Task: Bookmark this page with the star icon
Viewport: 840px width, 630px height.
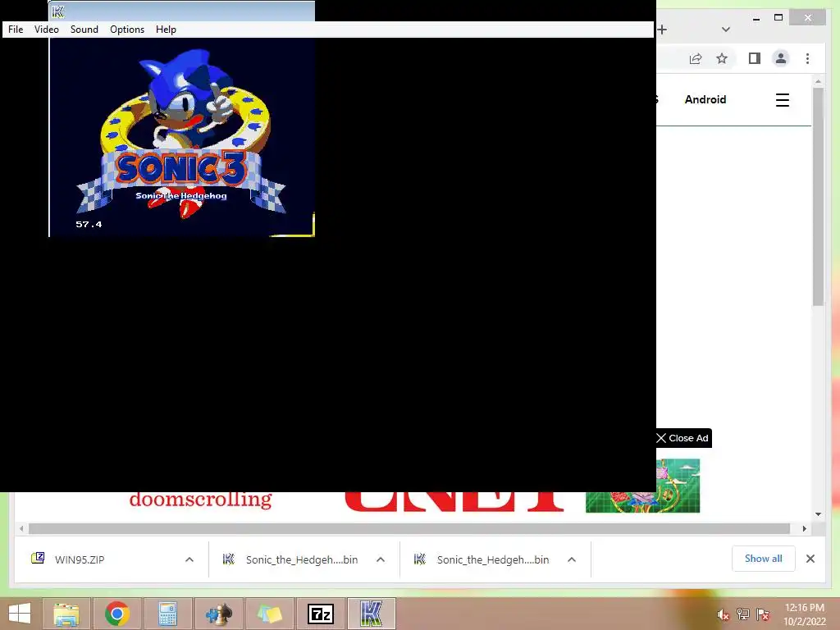Action: (722, 58)
